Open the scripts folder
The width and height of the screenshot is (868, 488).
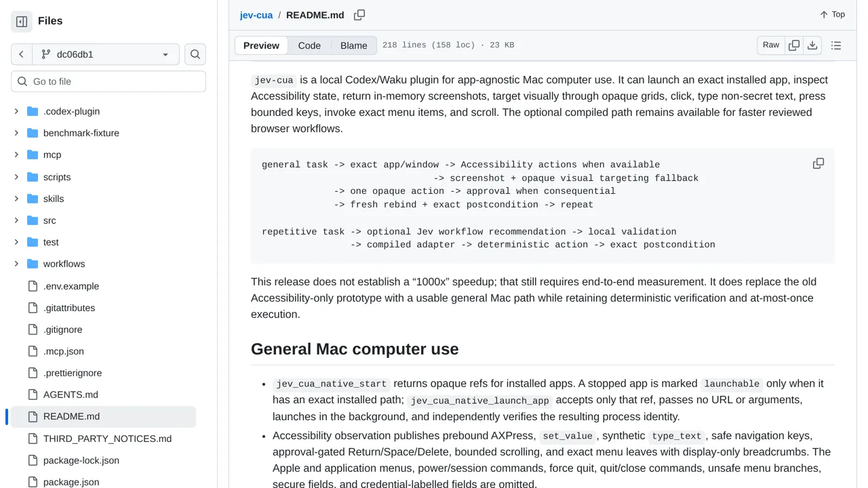tap(57, 177)
